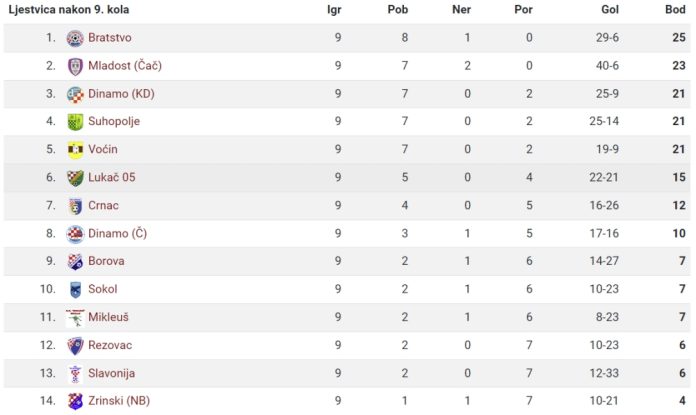The width and height of the screenshot is (696, 415).
Task: Click the Ljestvica nakon 9. kola heading
Action: pos(69,9)
